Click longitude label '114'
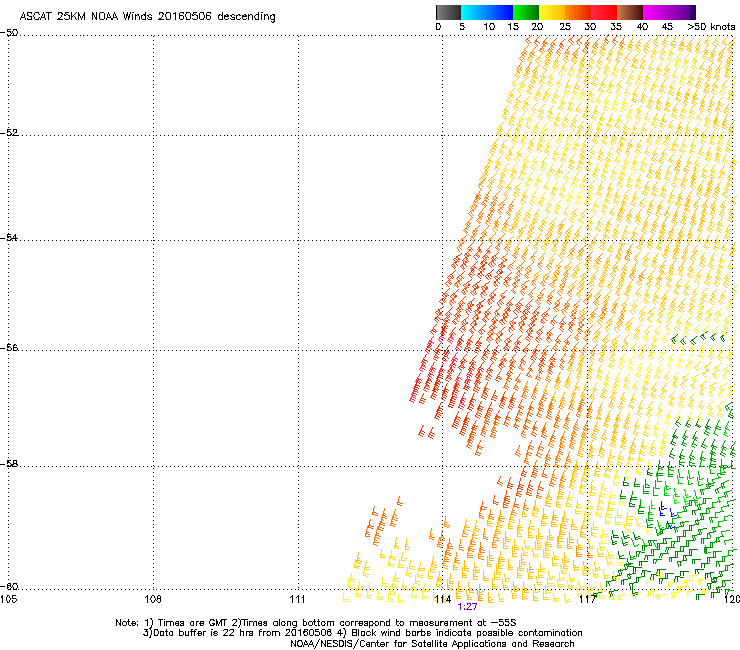 coord(443,599)
